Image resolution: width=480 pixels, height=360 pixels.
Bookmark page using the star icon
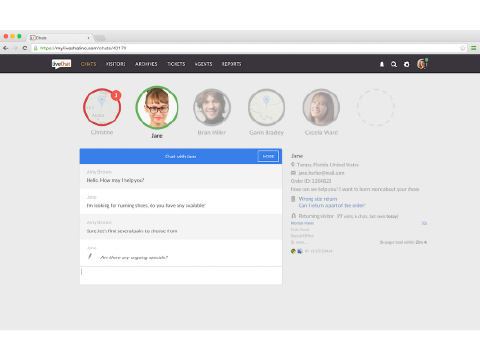pyautogui.click(x=463, y=48)
